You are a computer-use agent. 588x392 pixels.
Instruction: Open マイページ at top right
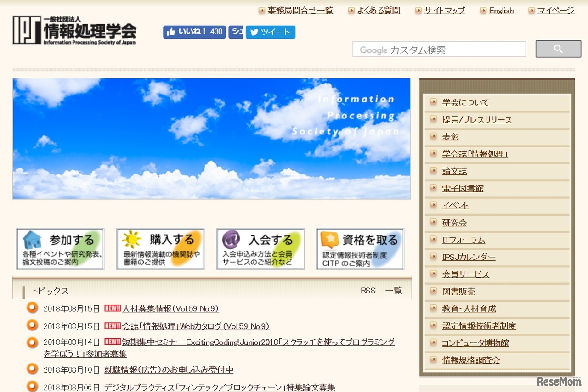click(x=554, y=10)
